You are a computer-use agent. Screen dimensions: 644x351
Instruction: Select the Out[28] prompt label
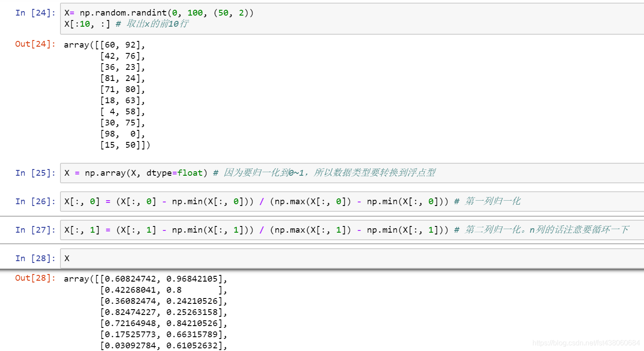[x=36, y=278]
